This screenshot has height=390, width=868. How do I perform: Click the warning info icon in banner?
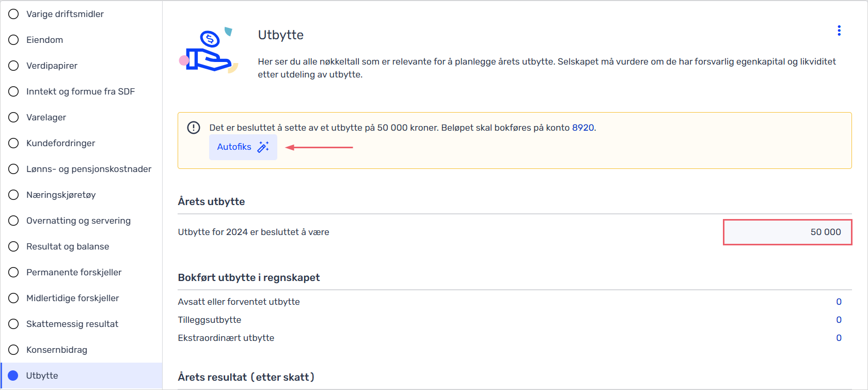point(194,128)
